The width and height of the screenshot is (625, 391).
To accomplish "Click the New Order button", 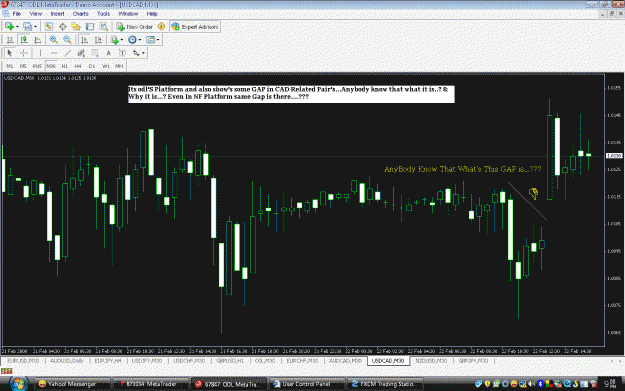I will (x=135, y=27).
